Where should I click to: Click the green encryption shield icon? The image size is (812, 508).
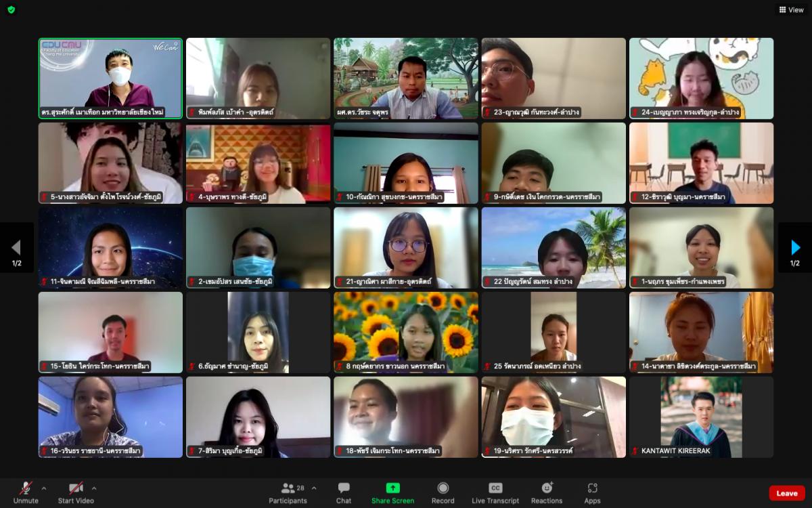coord(11,9)
